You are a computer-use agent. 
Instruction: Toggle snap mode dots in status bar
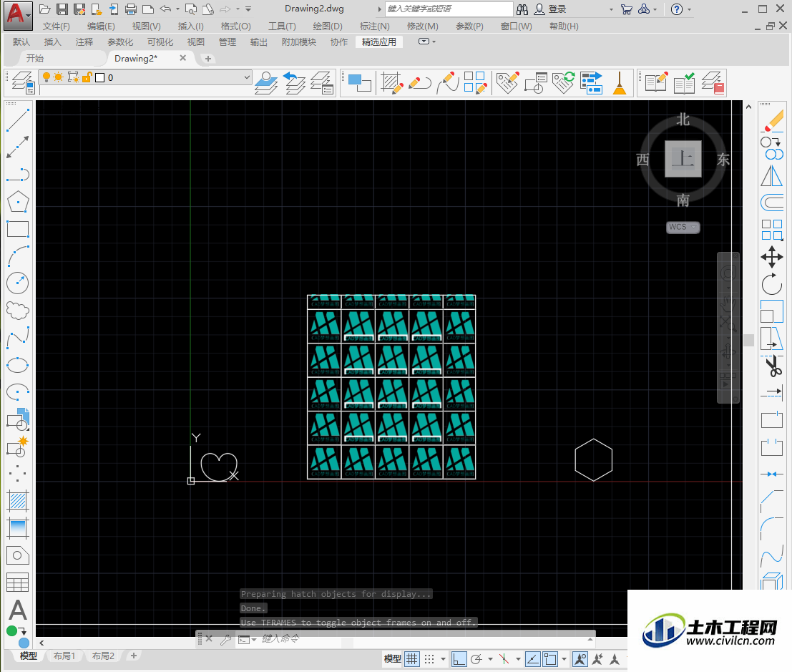pyautogui.click(x=429, y=659)
